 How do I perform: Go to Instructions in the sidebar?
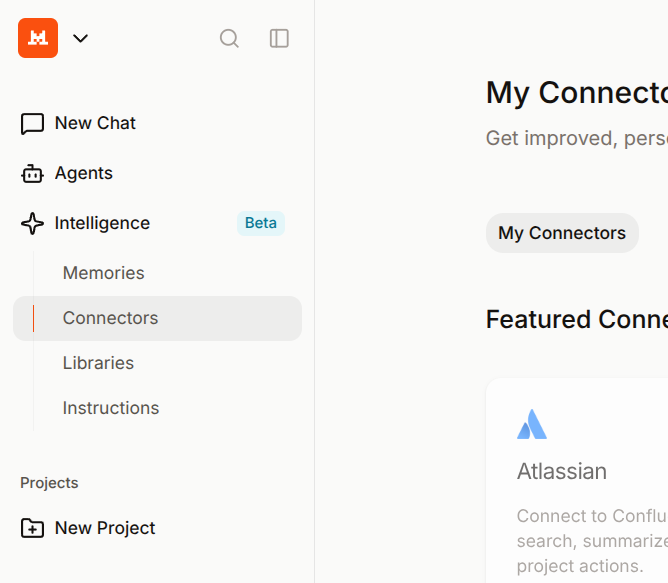(110, 408)
